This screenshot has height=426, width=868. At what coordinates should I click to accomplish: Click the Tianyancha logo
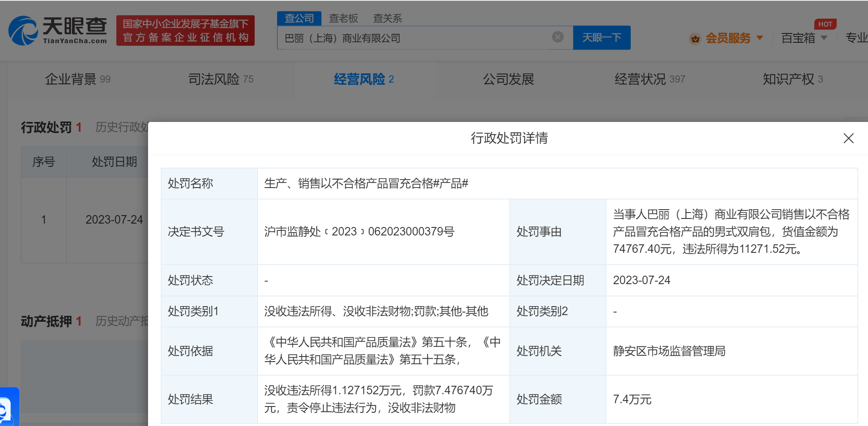[58, 30]
